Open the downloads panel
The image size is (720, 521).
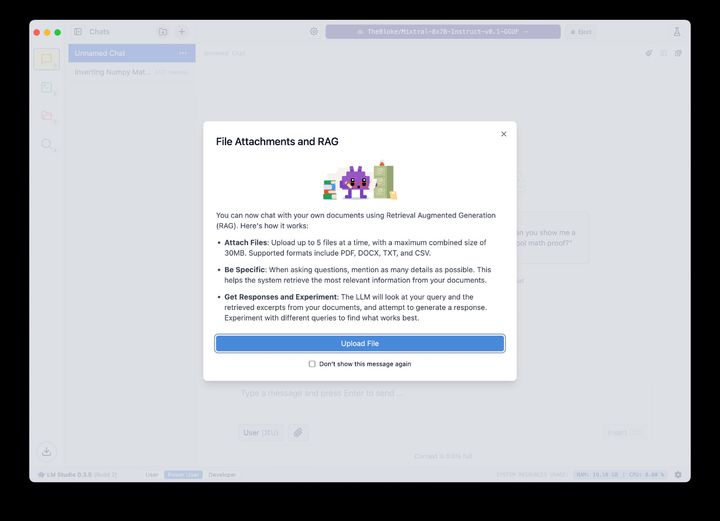46,451
